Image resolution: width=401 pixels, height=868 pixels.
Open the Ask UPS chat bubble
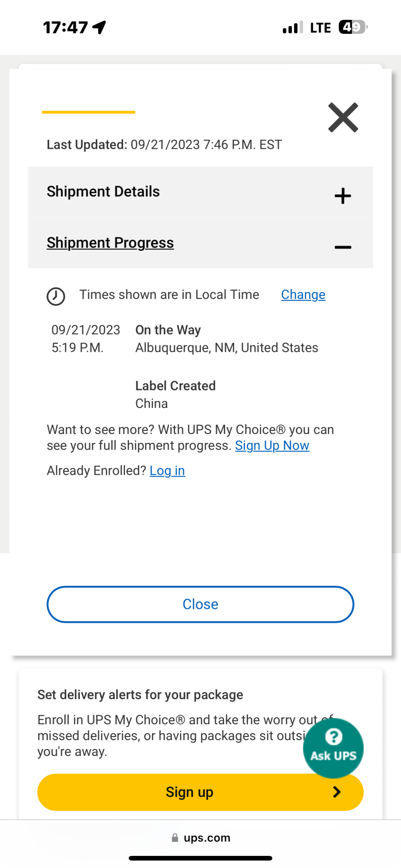click(x=333, y=747)
